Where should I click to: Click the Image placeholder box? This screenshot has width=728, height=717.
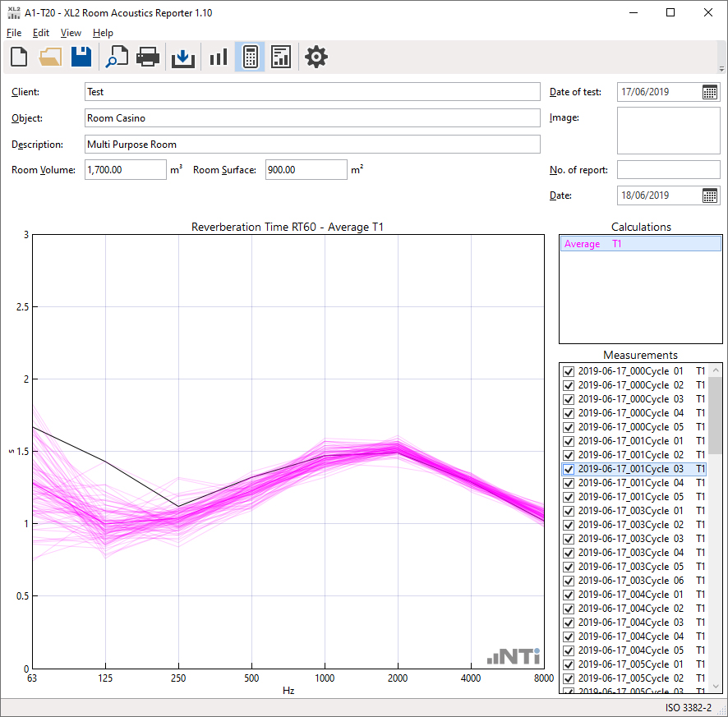point(668,131)
